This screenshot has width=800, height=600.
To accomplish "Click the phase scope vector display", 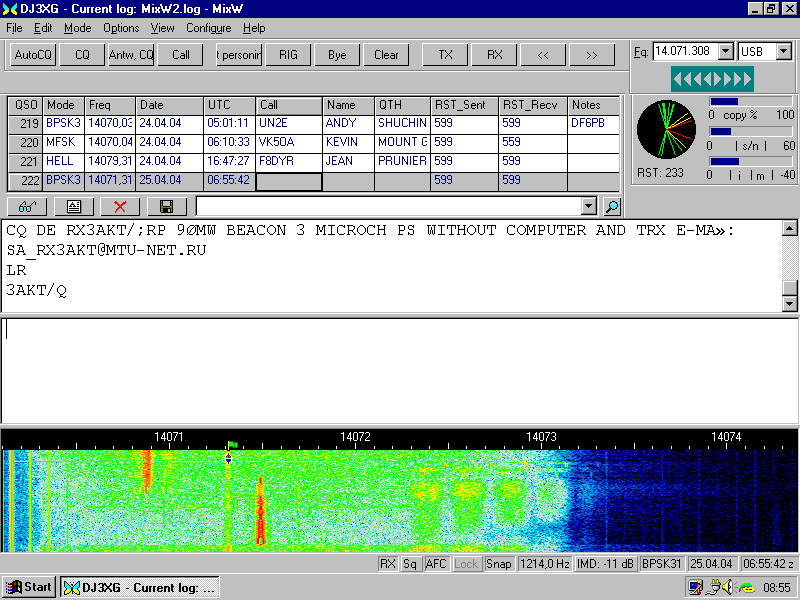I will (664, 130).
